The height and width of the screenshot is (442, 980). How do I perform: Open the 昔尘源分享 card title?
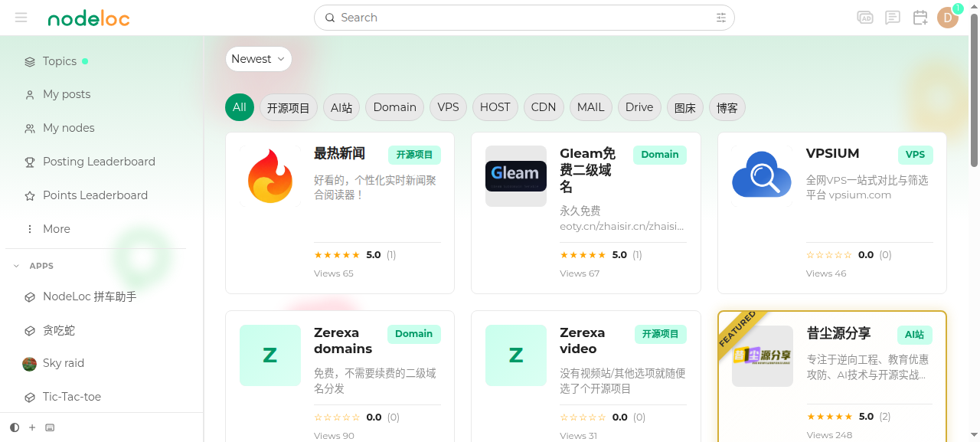(x=838, y=333)
